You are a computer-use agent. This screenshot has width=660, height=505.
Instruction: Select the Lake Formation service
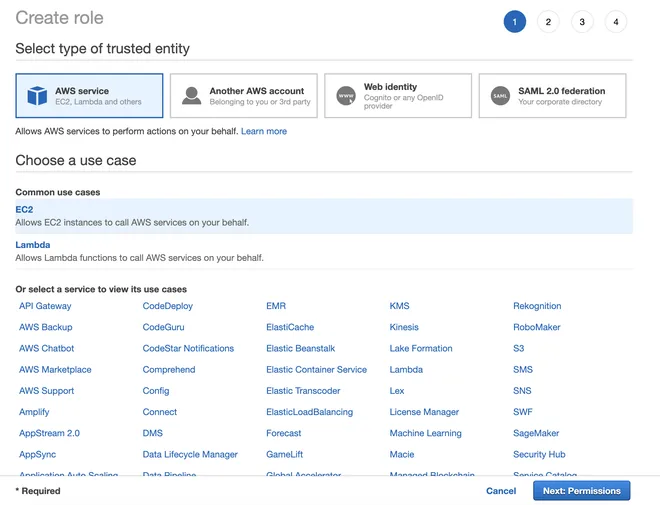tap(421, 348)
